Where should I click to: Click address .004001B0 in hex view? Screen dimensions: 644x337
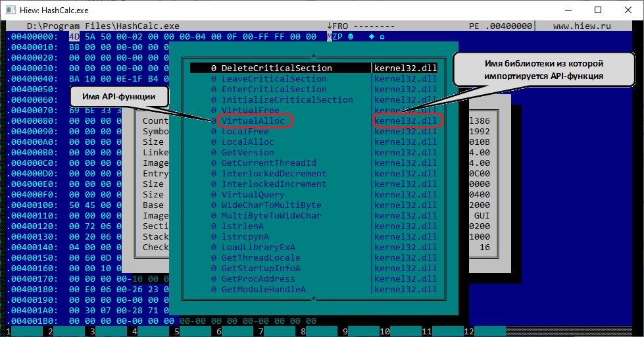(x=32, y=321)
